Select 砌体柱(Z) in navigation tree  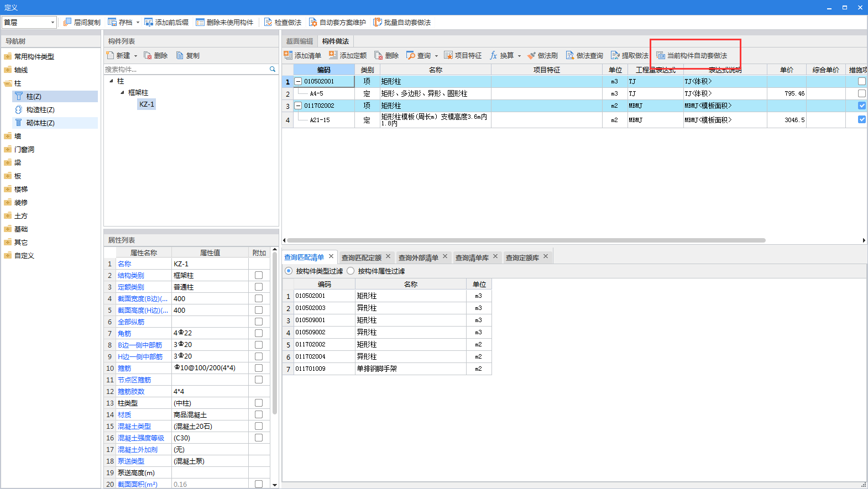tap(55, 123)
